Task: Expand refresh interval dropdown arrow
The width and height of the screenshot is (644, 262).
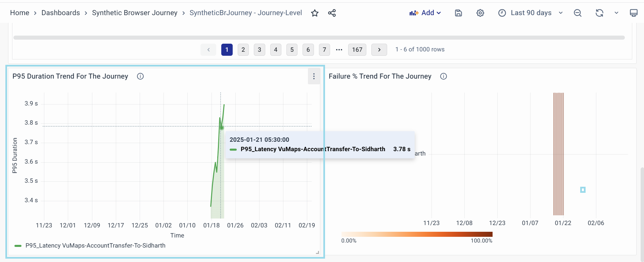Action: 616,13
